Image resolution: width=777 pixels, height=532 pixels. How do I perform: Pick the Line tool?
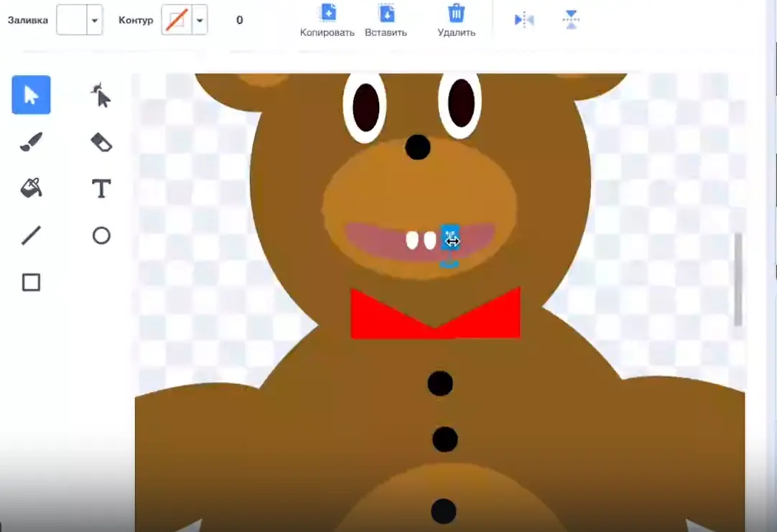pos(31,235)
